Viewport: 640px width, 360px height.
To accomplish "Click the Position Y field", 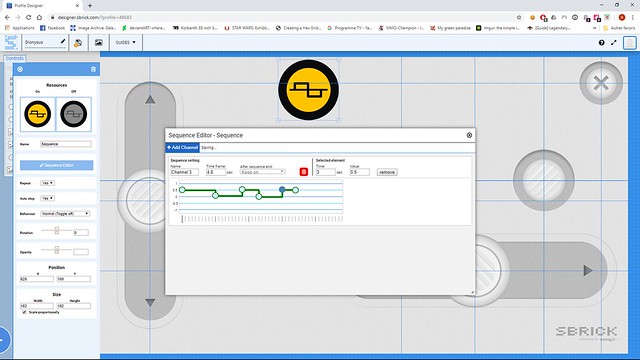I will pyautogui.click(x=73, y=279).
